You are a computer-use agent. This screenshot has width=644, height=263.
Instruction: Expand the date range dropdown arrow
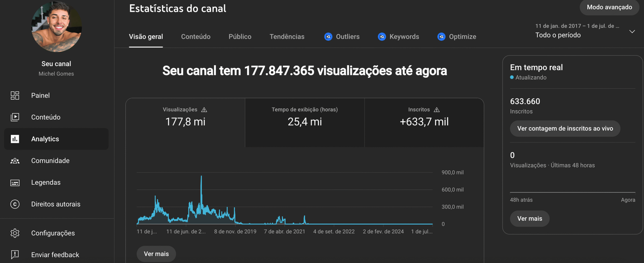[632, 31]
